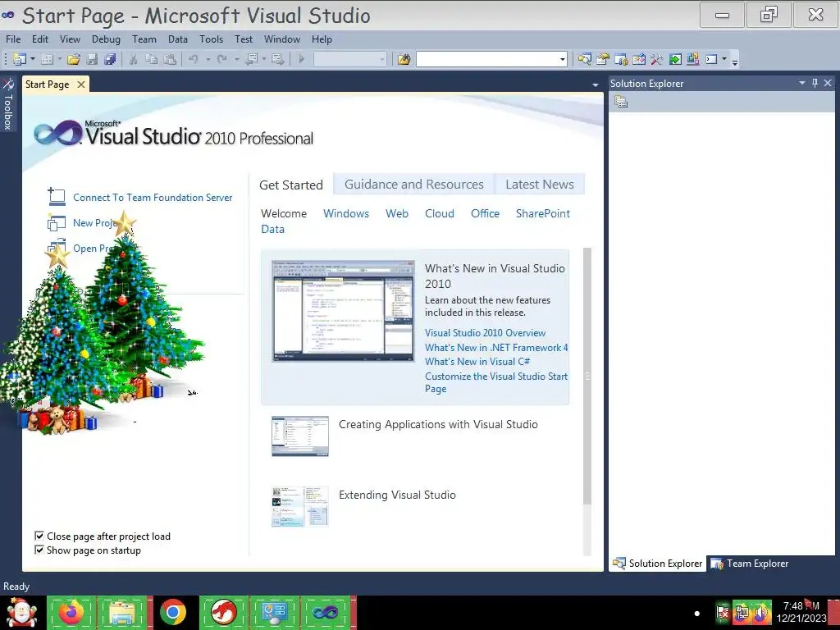
Task: Open the Windows category link
Action: (346, 213)
